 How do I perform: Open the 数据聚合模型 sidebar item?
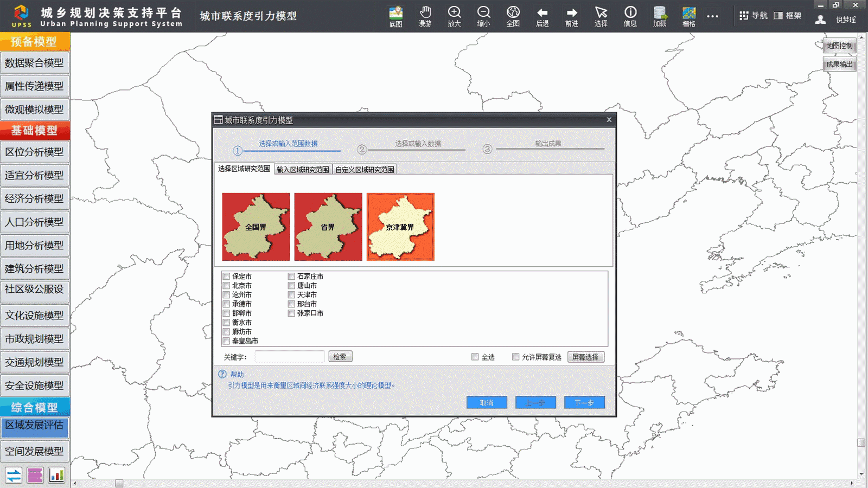tap(35, 63)
